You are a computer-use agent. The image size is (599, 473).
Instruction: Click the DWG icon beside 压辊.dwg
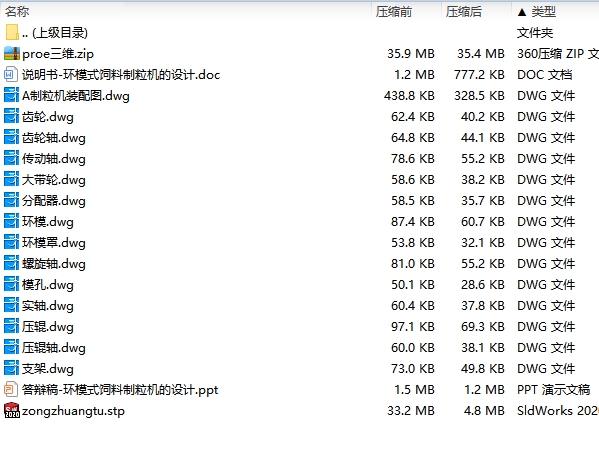tap(11, 327)
